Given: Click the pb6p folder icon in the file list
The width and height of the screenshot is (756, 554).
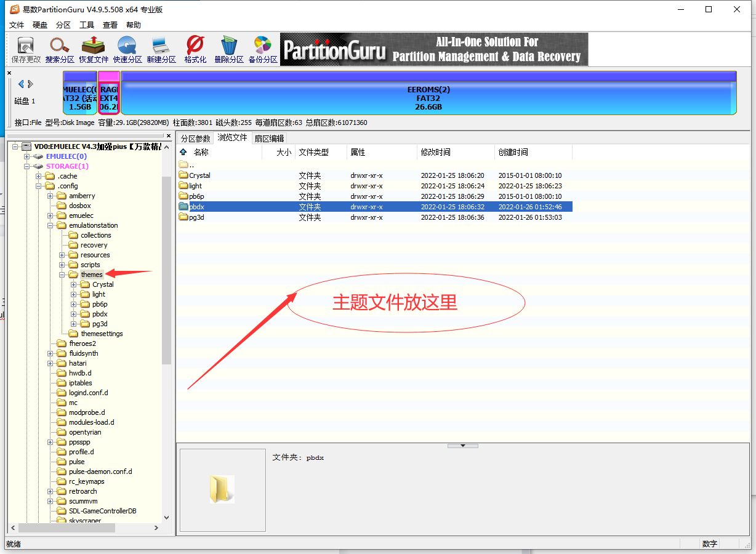Looking at the screenshot, I should (x=183, y=196).
